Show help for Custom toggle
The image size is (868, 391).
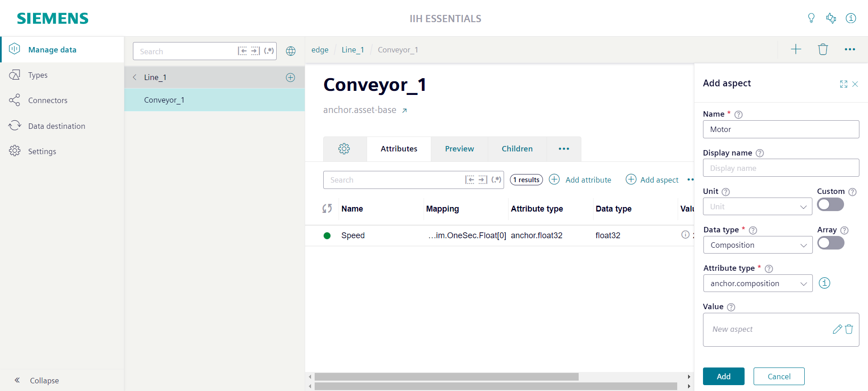pos(852,192)
